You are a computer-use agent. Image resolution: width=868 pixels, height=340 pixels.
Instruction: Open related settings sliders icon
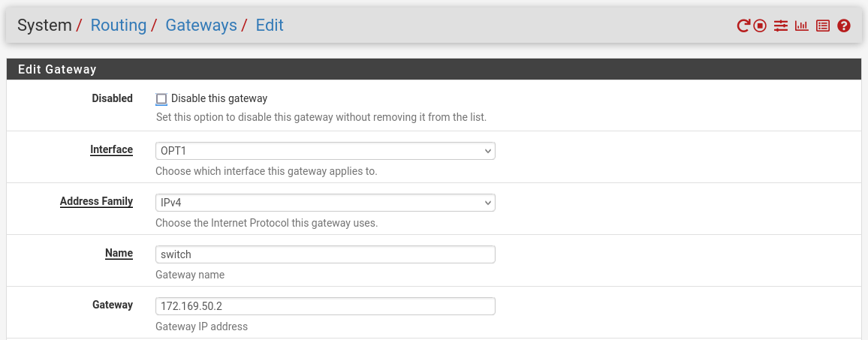tap(781, 26)
